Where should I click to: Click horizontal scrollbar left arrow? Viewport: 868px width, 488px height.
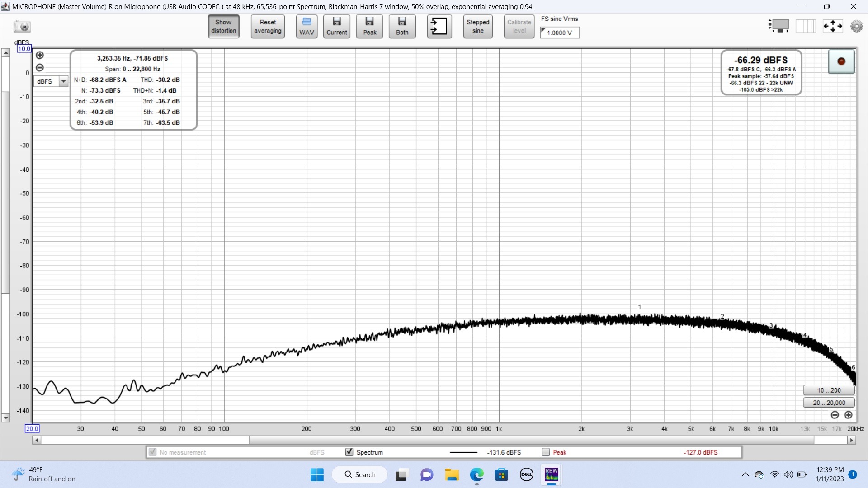coord(37,440)
